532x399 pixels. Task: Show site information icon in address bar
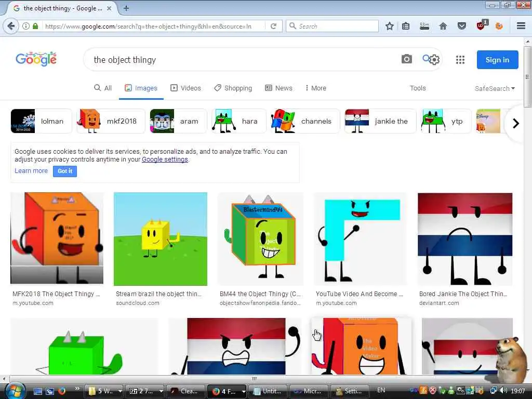point(26,26)
